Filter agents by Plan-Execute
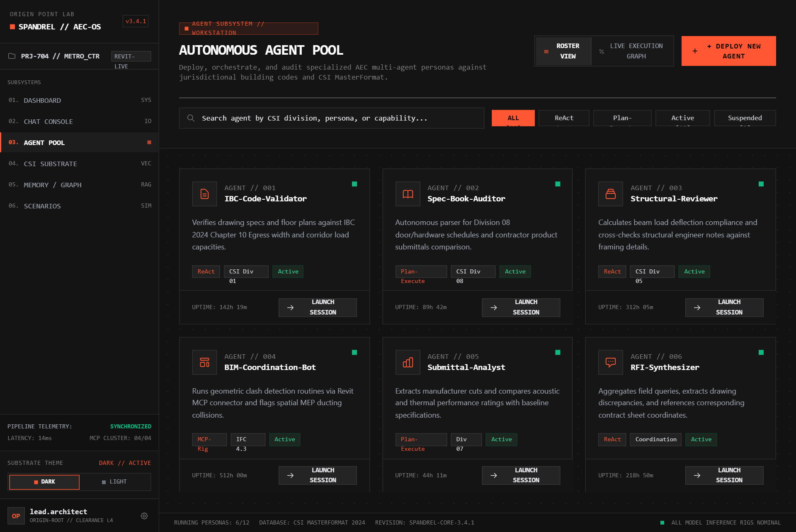This screenshot has height=532, width=796. coord(622,118)
